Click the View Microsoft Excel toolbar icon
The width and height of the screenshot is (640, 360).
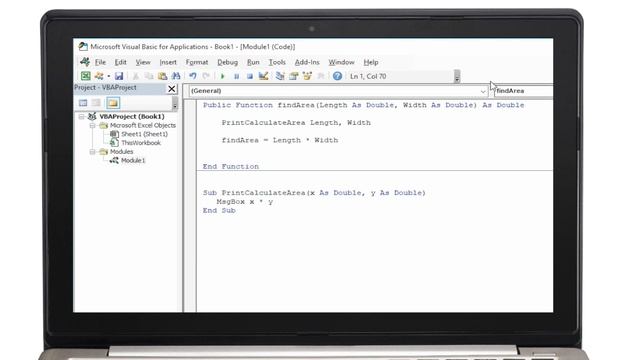(85, 76)
